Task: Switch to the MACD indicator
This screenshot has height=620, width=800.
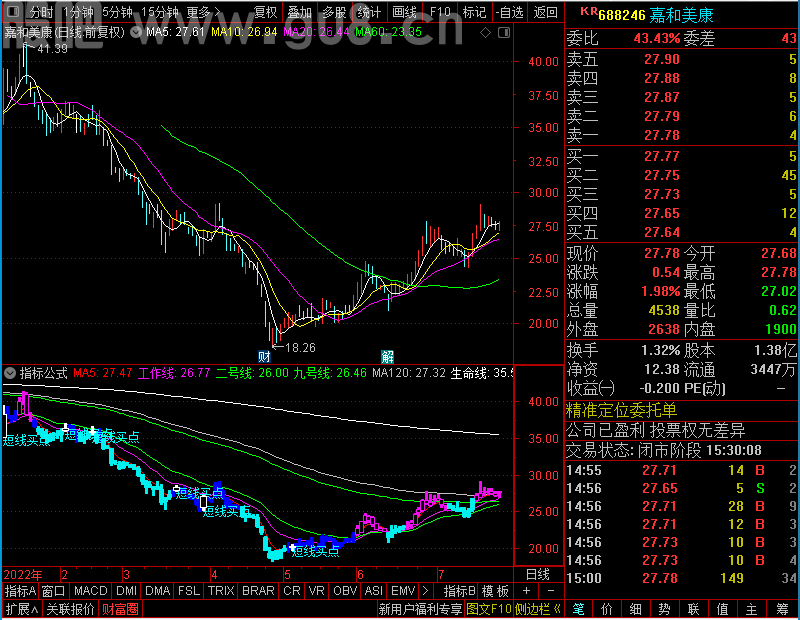Action: [90, 591]
